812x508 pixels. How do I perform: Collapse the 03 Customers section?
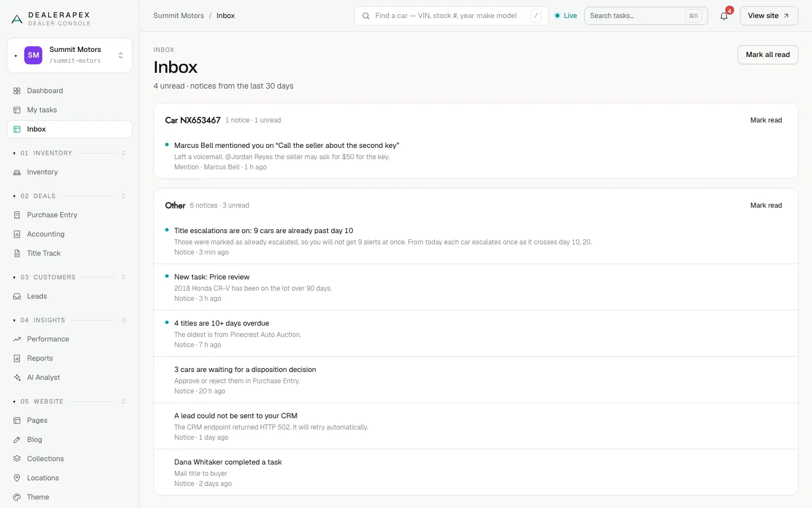[69, 277]
